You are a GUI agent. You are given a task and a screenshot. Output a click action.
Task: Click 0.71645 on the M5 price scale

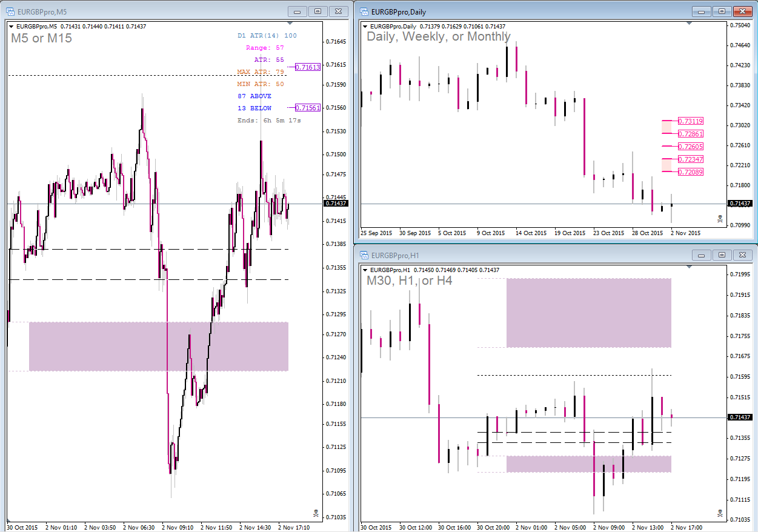point(336,42)
